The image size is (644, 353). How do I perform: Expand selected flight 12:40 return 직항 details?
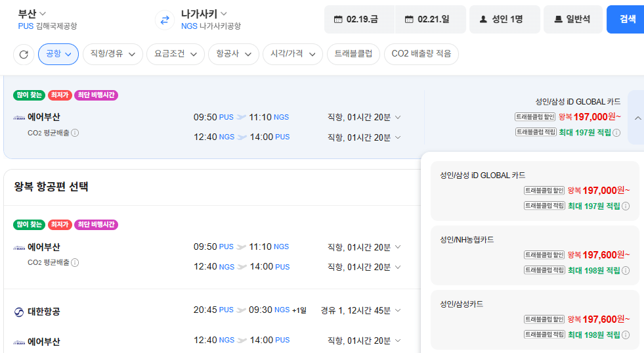(x=398, y=137)
